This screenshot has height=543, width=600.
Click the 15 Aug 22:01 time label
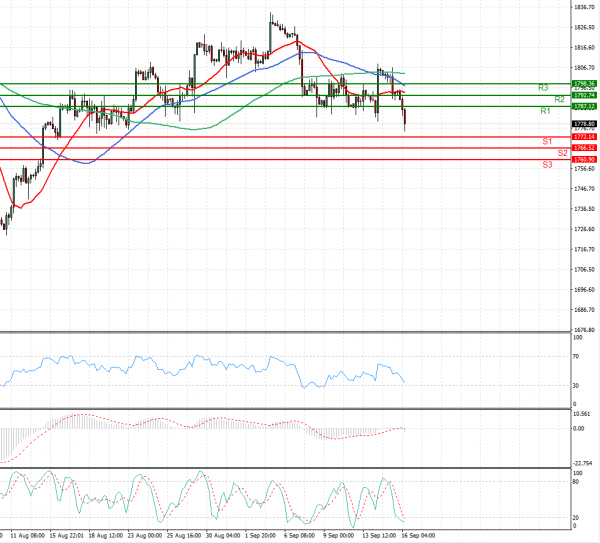[66, 535]
